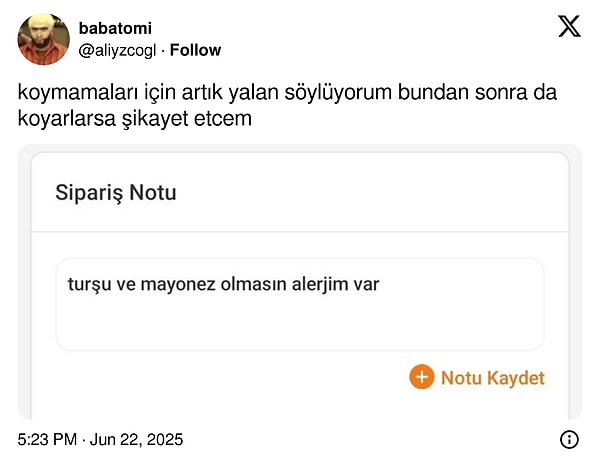Viewport: 600px width, 470px height.
Task: Click the Sipariş Notu heading
Action: [116, 192]
